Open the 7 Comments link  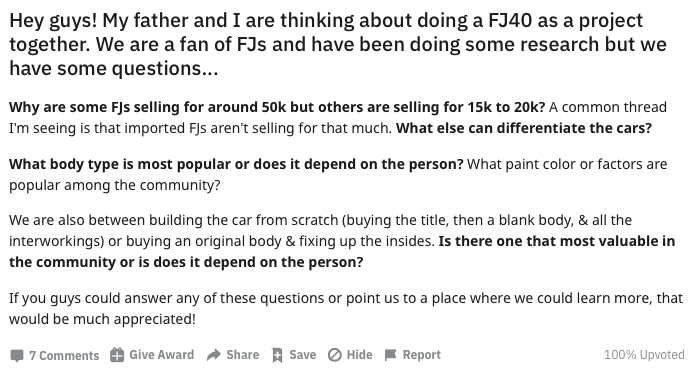64,355
